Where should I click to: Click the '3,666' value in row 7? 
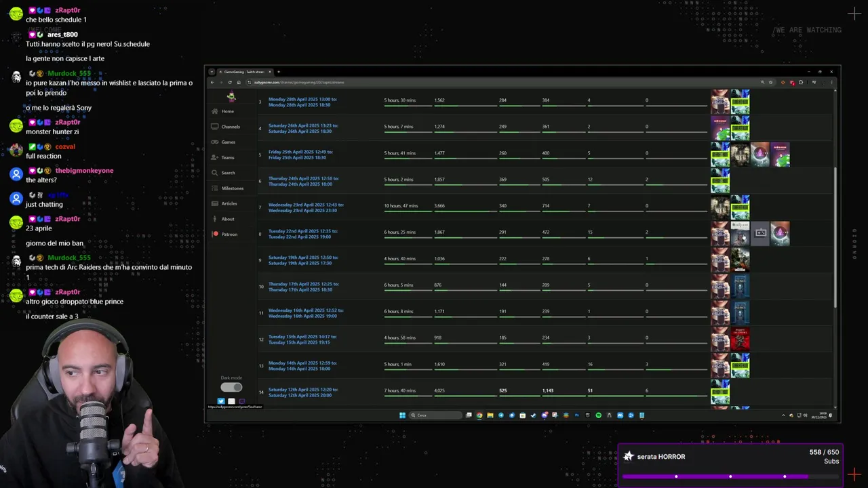point(439,205)
